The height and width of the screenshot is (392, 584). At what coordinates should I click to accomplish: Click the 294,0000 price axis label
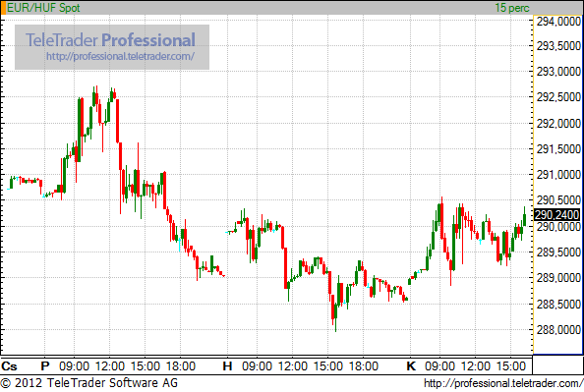(x=558, y=22)
